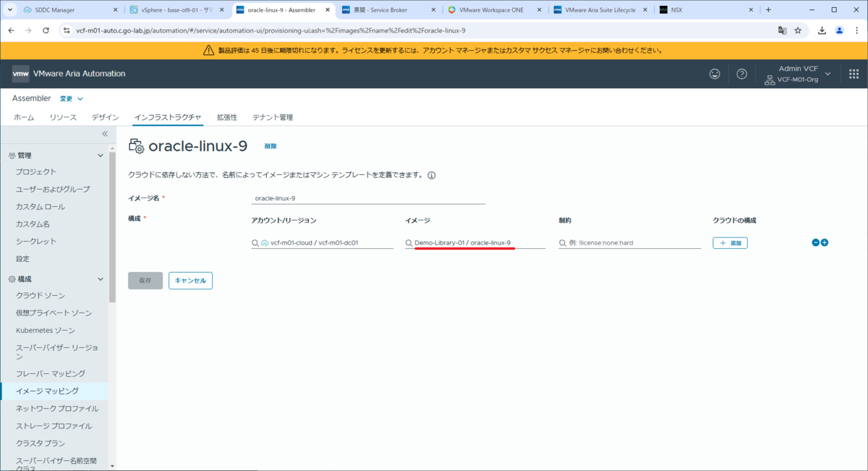Open Chrome three-dot menu
The height and width of the screenshot is (471, 868).
856,30
